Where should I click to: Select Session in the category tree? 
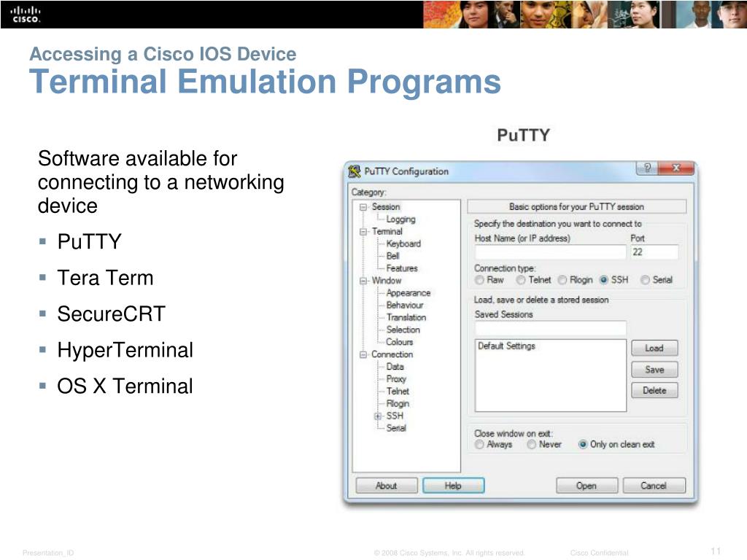coord(386,206)
